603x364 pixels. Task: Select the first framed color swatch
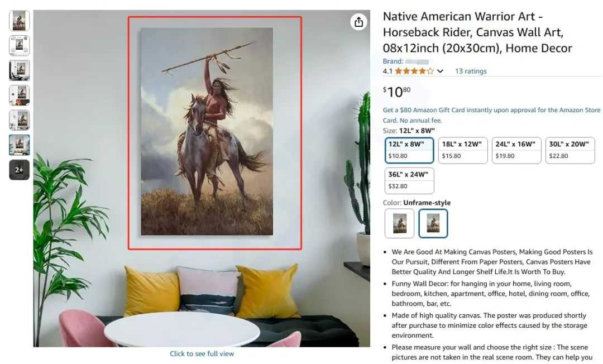(400, 223)
